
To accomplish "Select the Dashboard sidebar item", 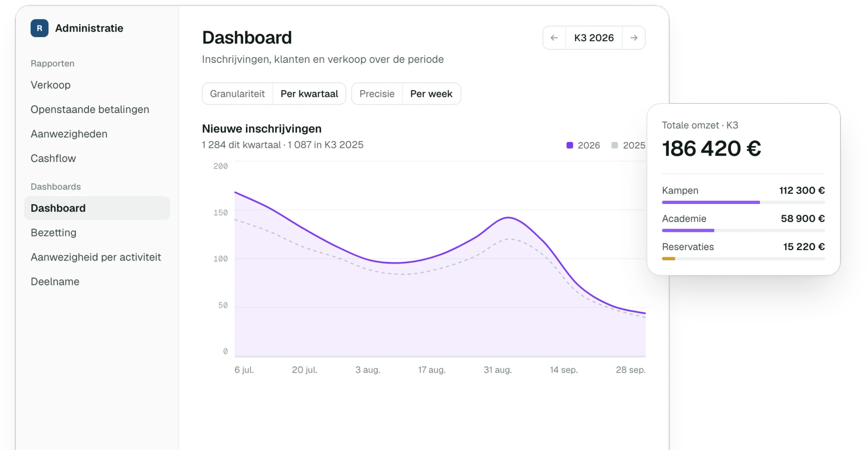I will (x=97, y=208).
